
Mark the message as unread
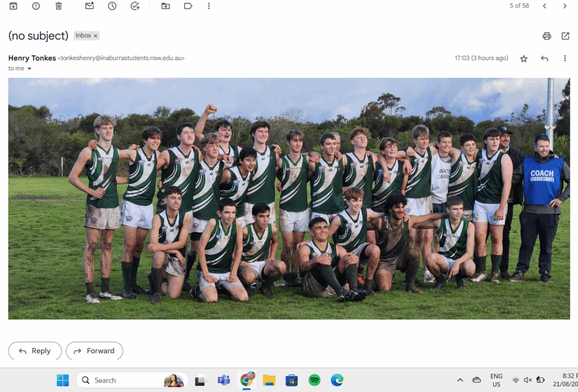click(x=89, y=6)
